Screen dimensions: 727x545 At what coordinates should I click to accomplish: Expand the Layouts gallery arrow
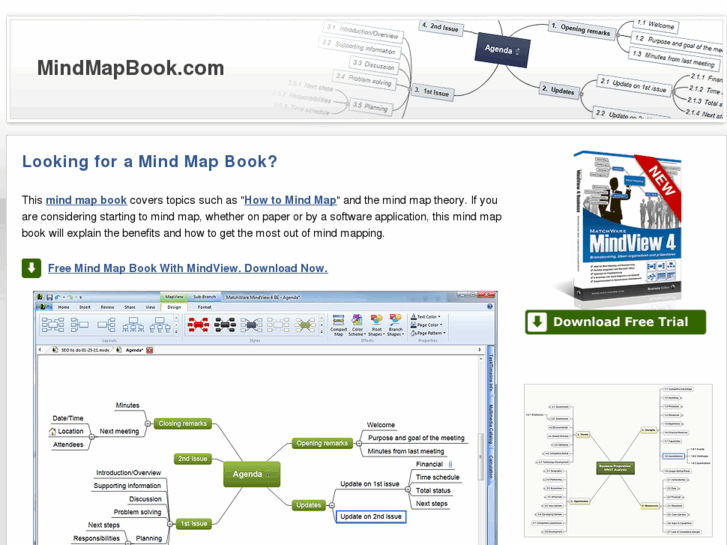pyautogui.click(x=176, y=332)
